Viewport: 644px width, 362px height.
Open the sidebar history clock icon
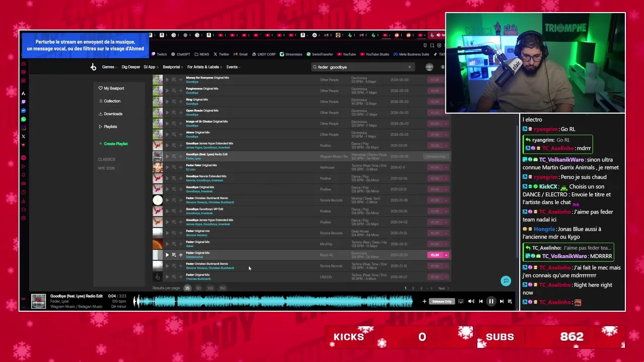click(x=24, y=192)
